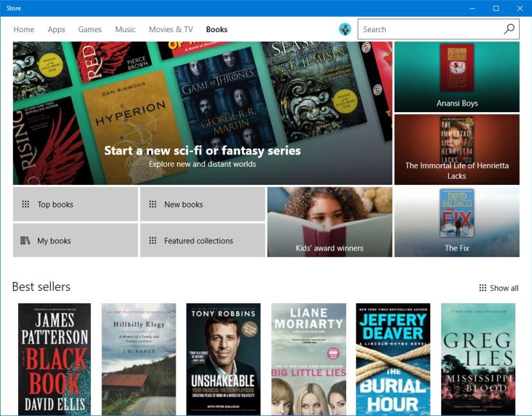The width and height of the screenshot is (532, 416).
Task: Select the Big Little Lies cover
Action: [x=309, y=359]
